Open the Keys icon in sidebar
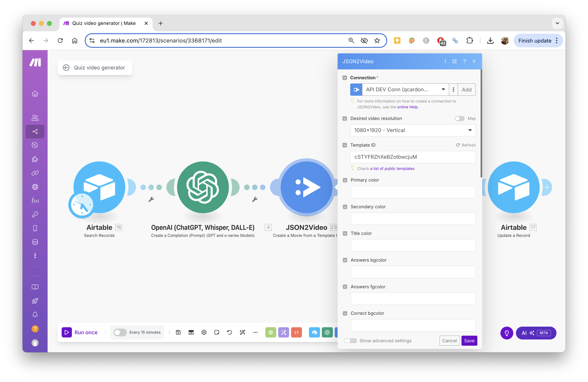 pos(35,214)
